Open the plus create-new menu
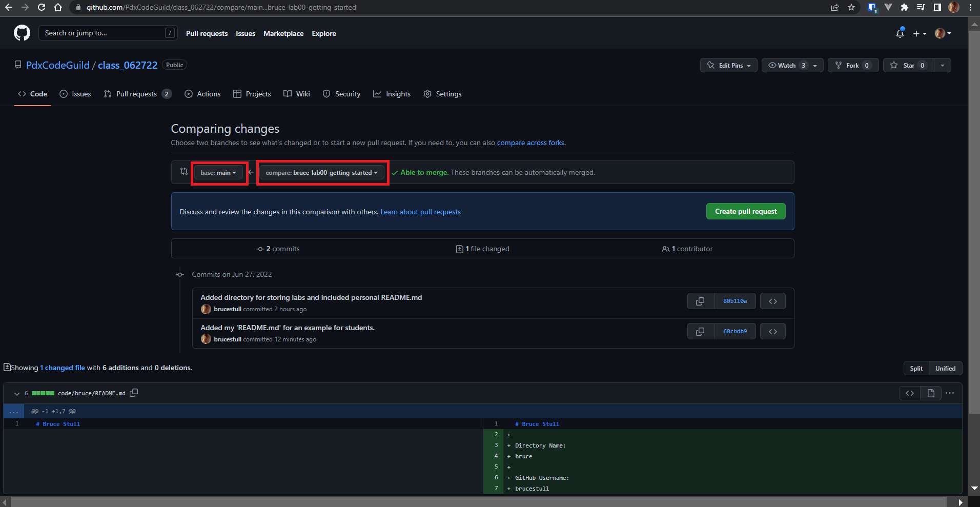This screenshot has height=507, width=980. (x=920, y=33)
